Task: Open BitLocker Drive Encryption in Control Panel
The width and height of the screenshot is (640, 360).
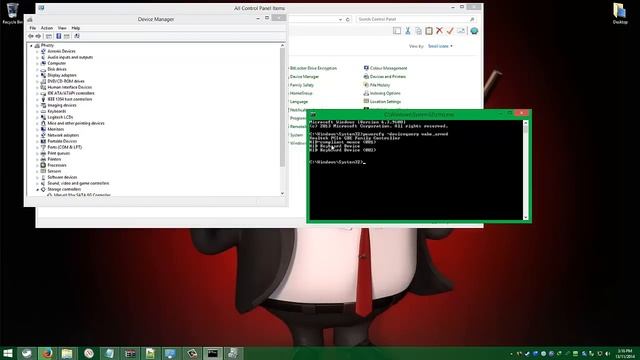Action: (313, 68)
